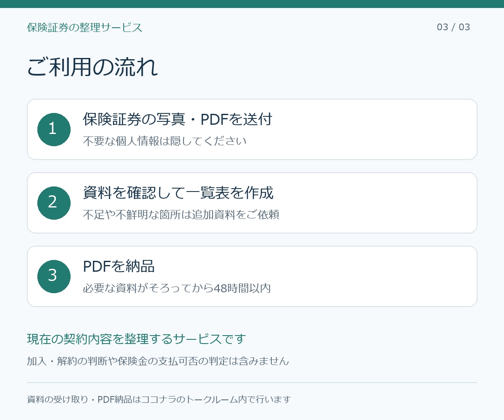Click footer note about ココナラのトークルーム
The width and height of the screenshot is (504, 420).
click(159, 399)
